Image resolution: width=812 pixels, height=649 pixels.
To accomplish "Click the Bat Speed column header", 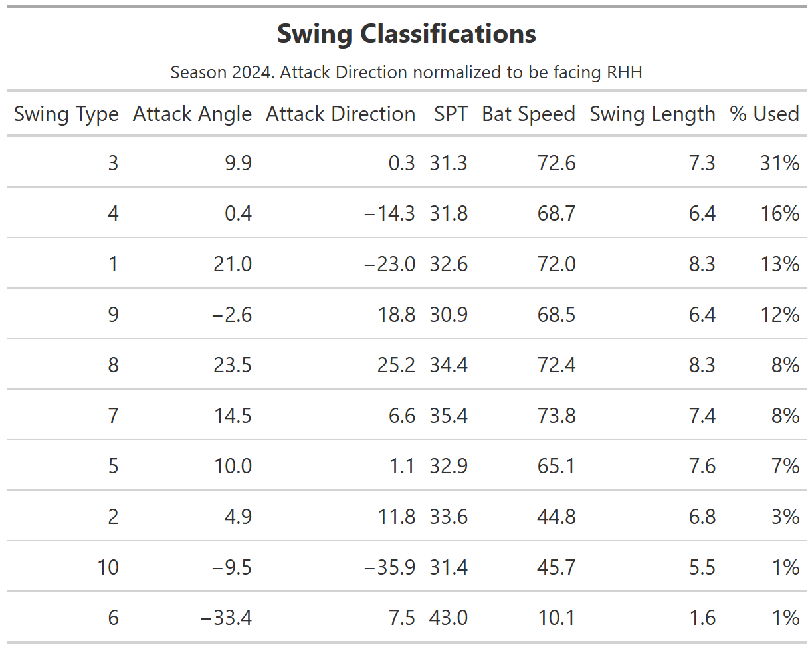I will pyautogui.click(x=529, y=114).
